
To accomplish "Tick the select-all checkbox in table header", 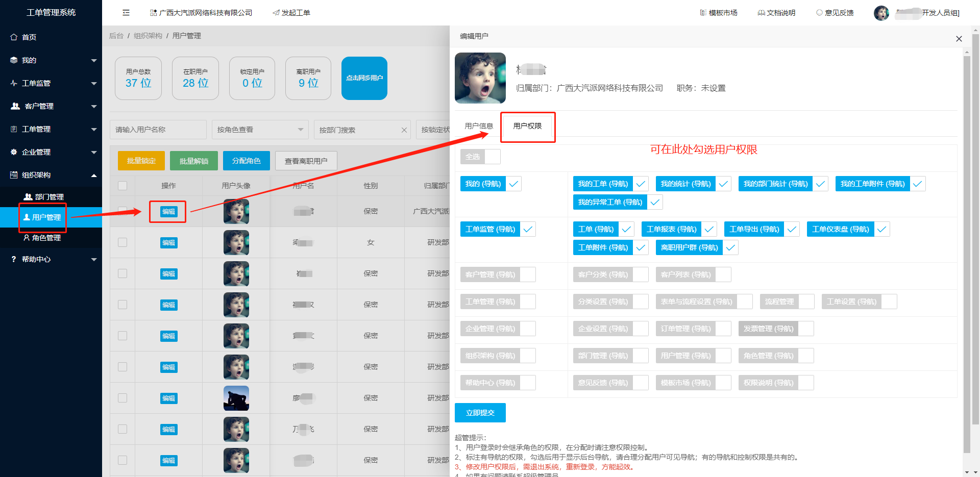I will tap(122, 186).
